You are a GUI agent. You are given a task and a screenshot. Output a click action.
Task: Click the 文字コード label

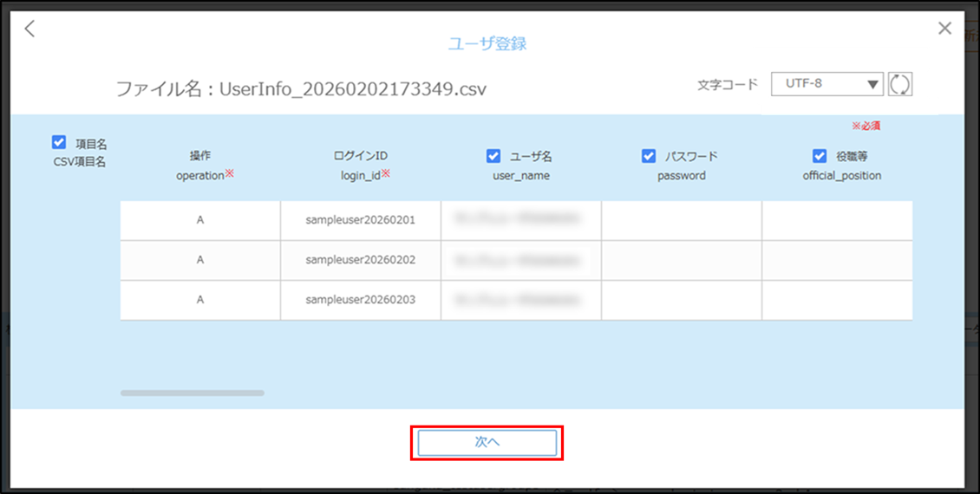click(x=728, y=84)
